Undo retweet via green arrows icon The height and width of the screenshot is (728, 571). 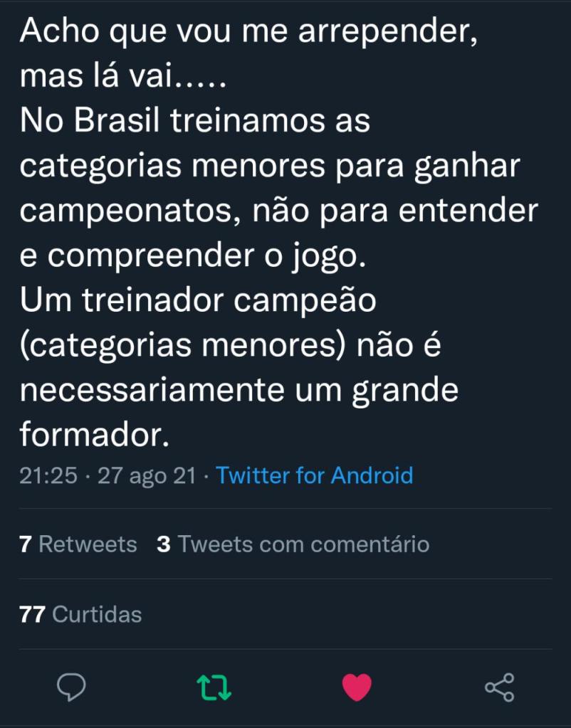214,687
